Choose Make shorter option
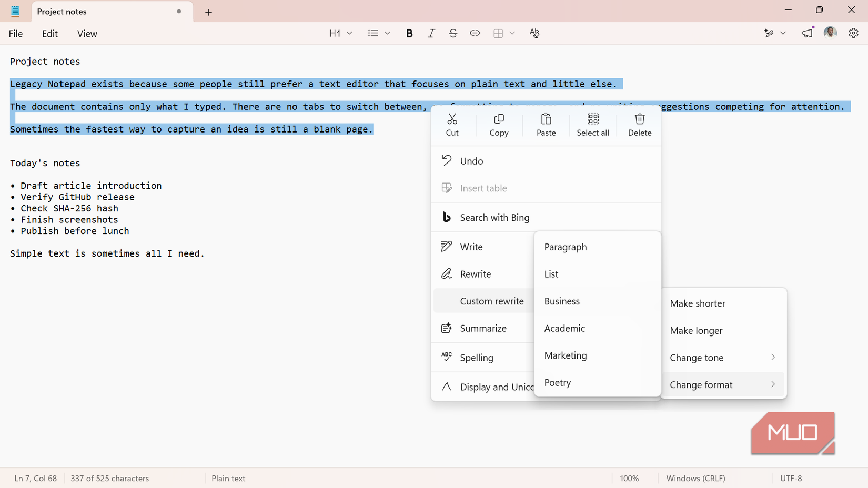Viewport: 868px width, 488px height. 723,303
